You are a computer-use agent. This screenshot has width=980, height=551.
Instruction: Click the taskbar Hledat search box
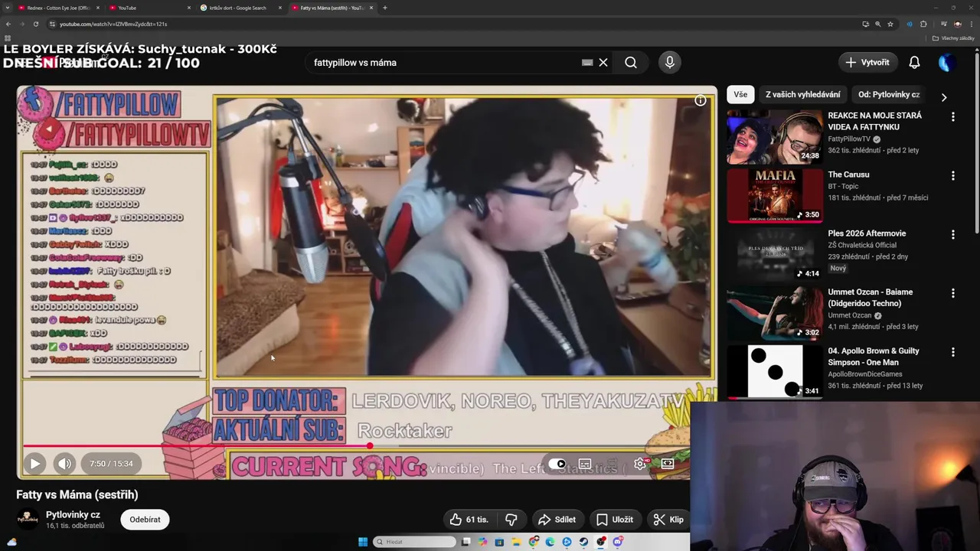(415, 542)
